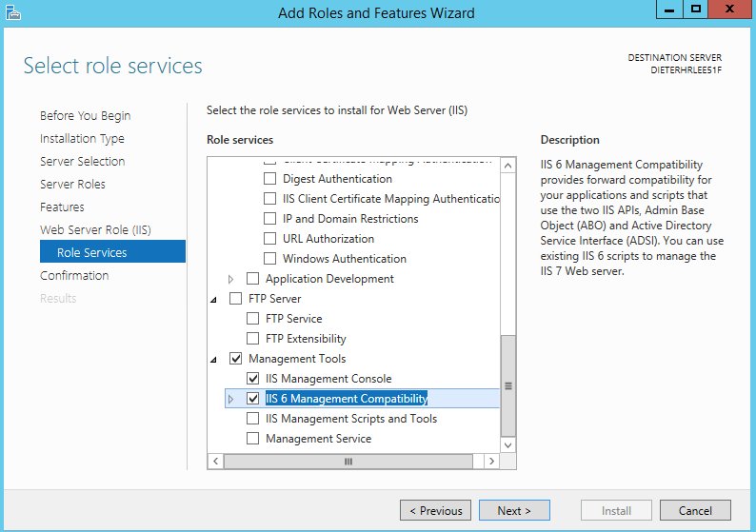Click the Cancel button
Viewport: 756px width, 532px height.
pyautogui.click(x=695, y=510)
